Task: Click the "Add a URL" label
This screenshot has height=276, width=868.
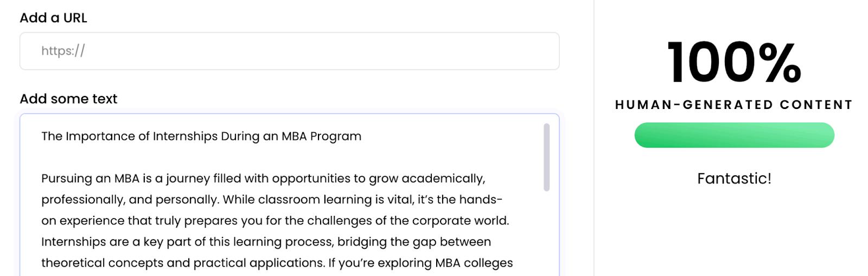Action: 53,18
